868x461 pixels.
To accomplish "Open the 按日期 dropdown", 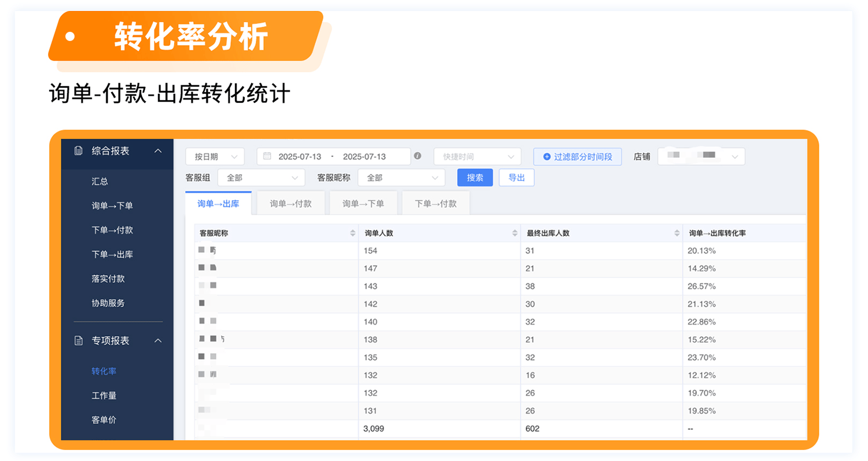I will coord(215,157).
